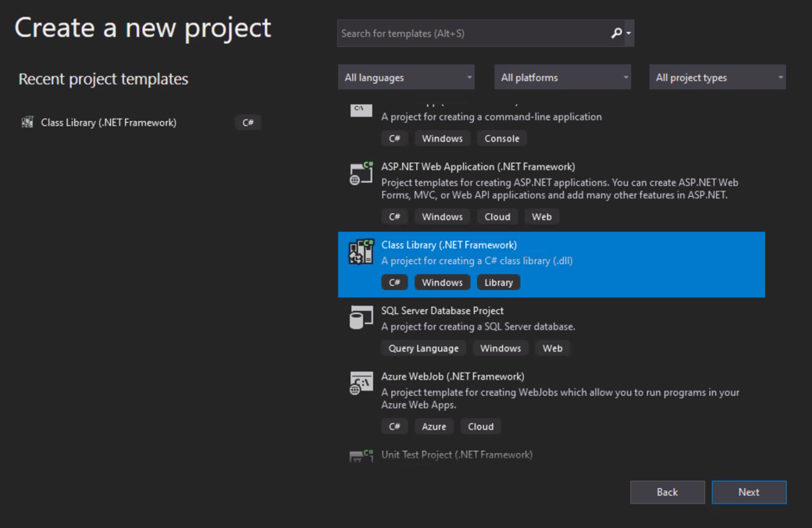The image size is (812, 528).
Task: Click the ASP.NET Web Application template icon
Action: (x=361, y=173)
